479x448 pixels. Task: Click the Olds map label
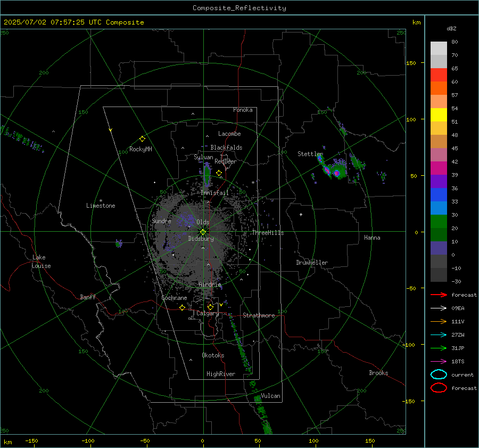pyautogui.click(x=203, y=222)
